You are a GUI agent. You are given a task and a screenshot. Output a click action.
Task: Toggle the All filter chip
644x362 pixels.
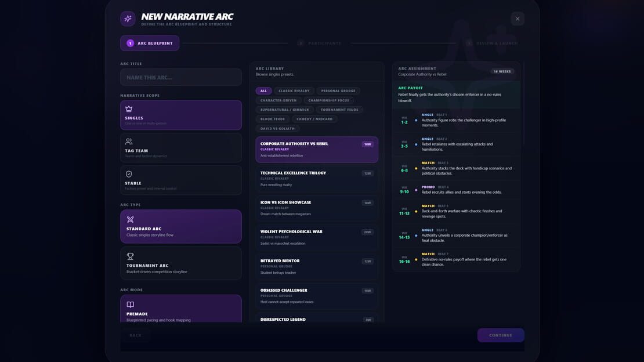click(263, 91)
